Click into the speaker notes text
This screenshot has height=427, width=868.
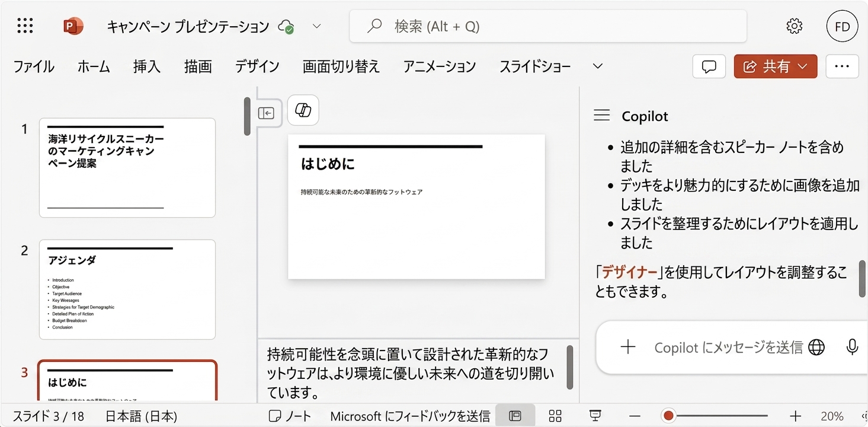tap(411, 373)
